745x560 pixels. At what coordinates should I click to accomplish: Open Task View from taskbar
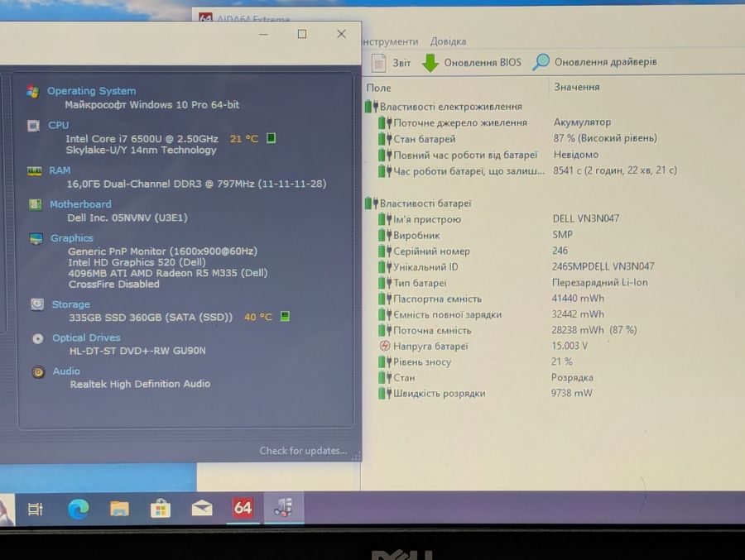(36, 510)
